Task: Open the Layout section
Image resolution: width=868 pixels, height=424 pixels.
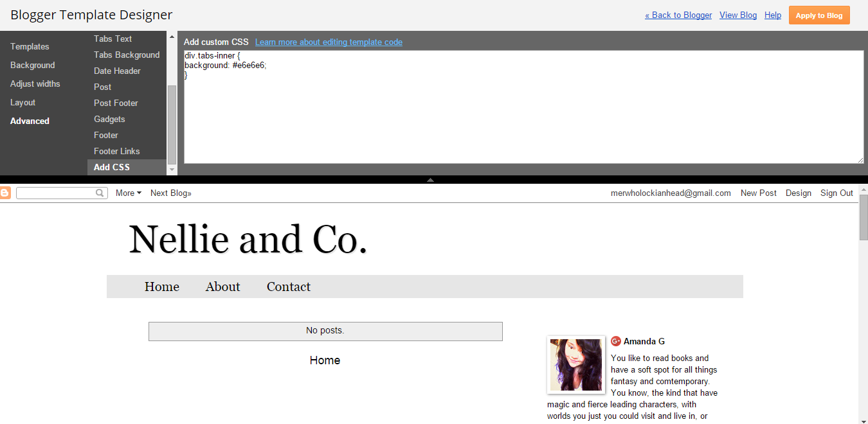Action: point(23,102)
